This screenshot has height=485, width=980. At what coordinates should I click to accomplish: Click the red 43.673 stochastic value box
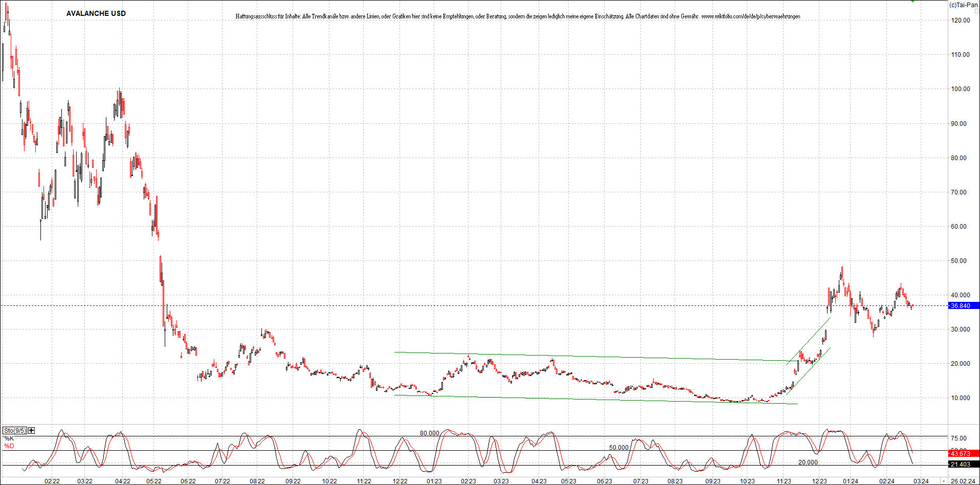pos(964,453)
